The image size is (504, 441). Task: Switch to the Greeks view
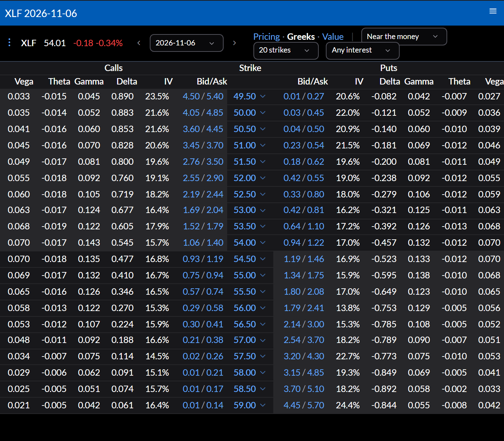coord(301,37)
